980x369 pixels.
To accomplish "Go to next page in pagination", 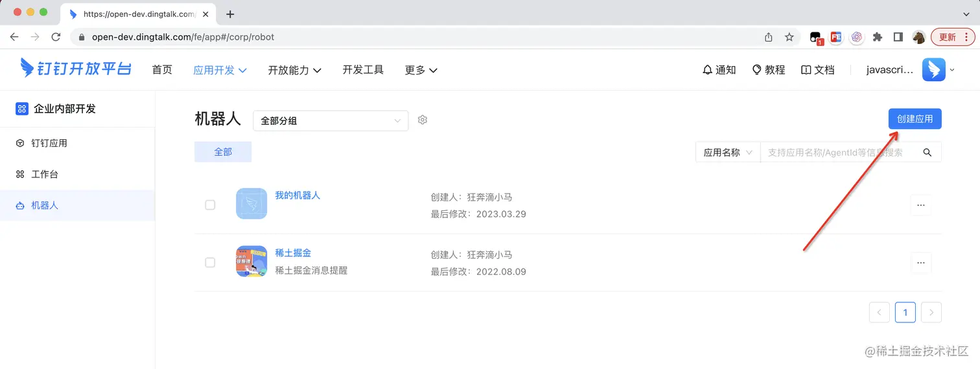I will [931, 312].
